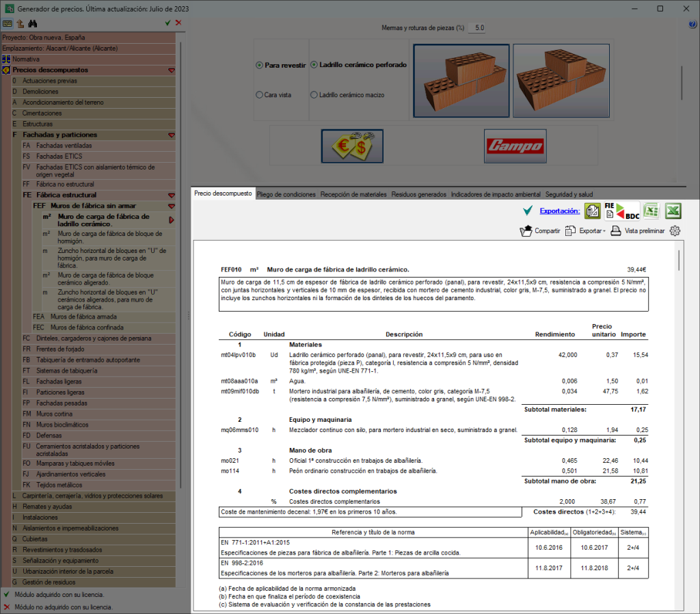
Task: Collapse the Precios descompuestos section arrow
Action: click(172, 70)
